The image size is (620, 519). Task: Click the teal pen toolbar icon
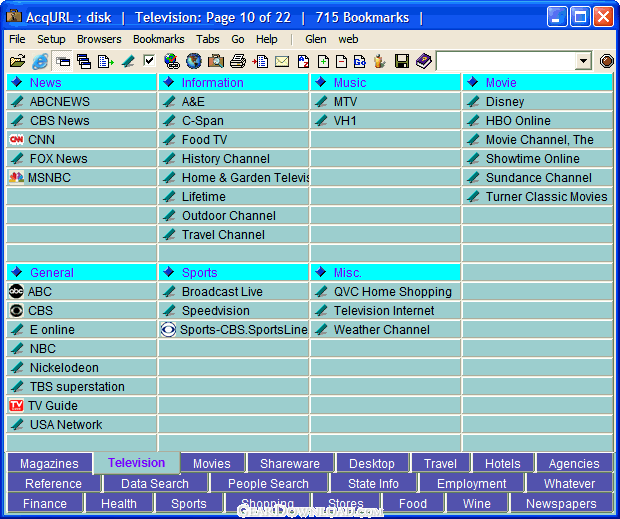pyautogui.click(x=128, y=61)
